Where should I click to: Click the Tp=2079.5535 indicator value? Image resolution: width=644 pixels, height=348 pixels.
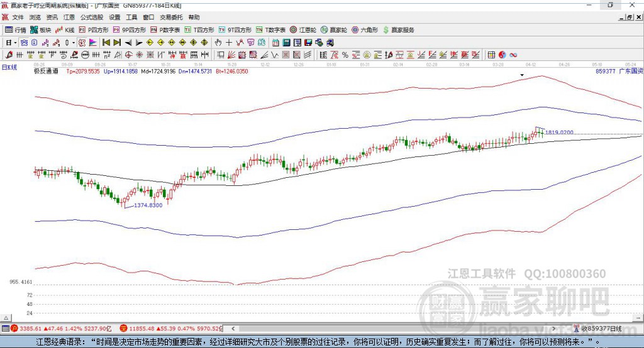(x=83, y=71)
